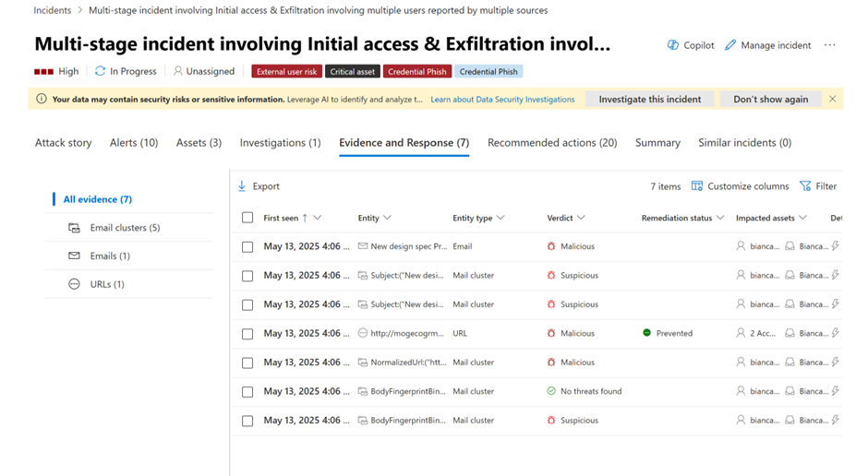Click Don't show again button
868x476 pixels.
pyautogui.click(x=770, y=99)
